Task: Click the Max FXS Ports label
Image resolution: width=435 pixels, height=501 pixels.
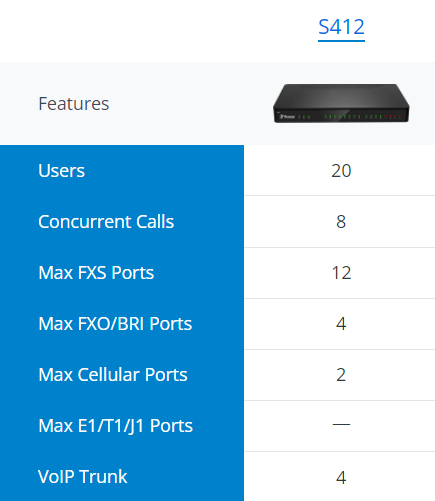Action: [96, 273]
